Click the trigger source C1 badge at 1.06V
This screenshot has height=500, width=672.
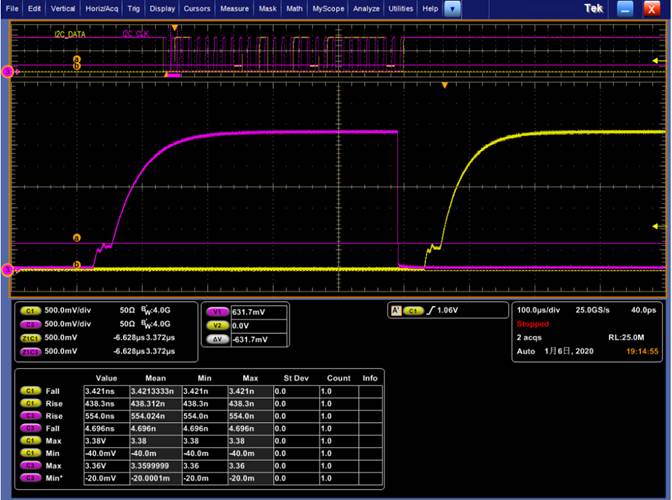coord(414,311)
